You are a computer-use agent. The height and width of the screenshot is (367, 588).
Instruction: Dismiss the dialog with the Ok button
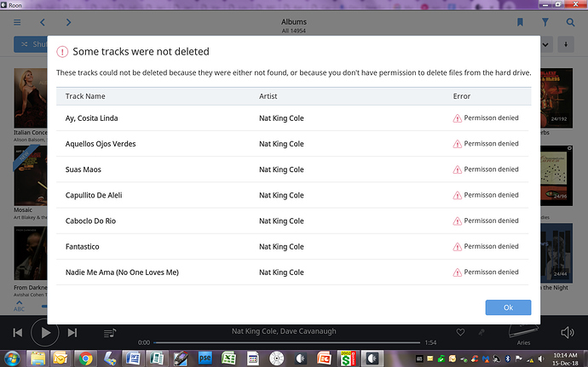508,307
